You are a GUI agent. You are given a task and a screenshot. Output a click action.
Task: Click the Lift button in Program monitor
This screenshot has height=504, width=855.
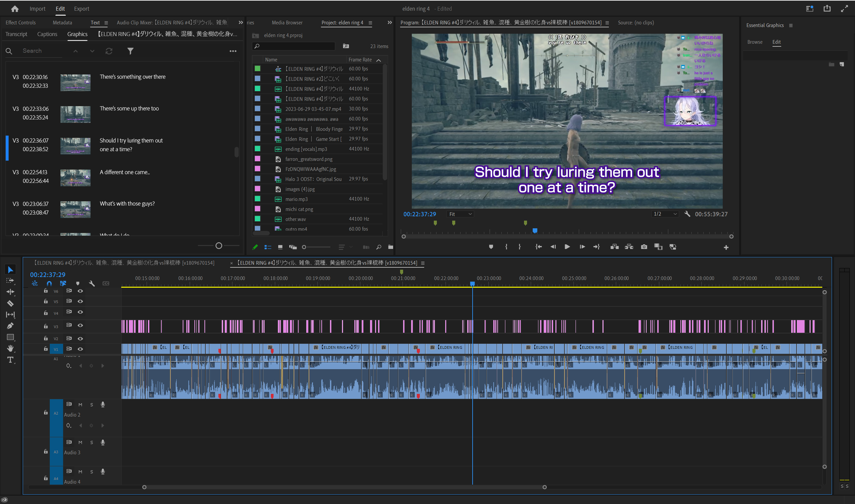[x=615, y=247]
